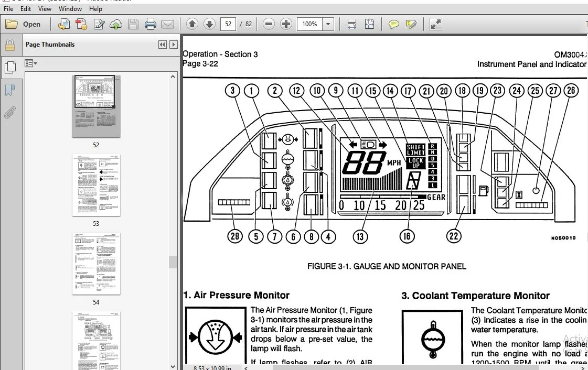Viewport: 588px width, 370px height.
Task: Go to previous page with up arrow
Action: pos(192,24)
